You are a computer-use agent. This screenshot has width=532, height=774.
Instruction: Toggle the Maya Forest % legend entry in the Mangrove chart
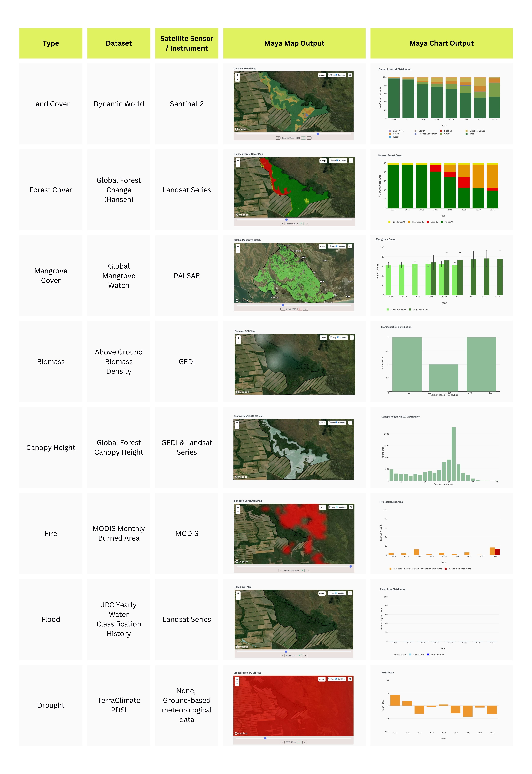(419, 310)
